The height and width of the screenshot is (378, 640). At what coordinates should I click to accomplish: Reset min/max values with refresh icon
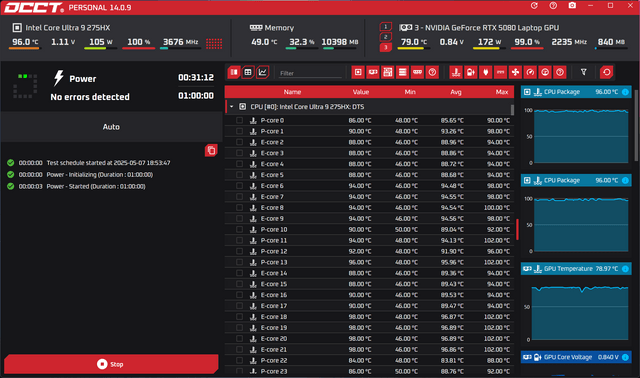point(607,72)
